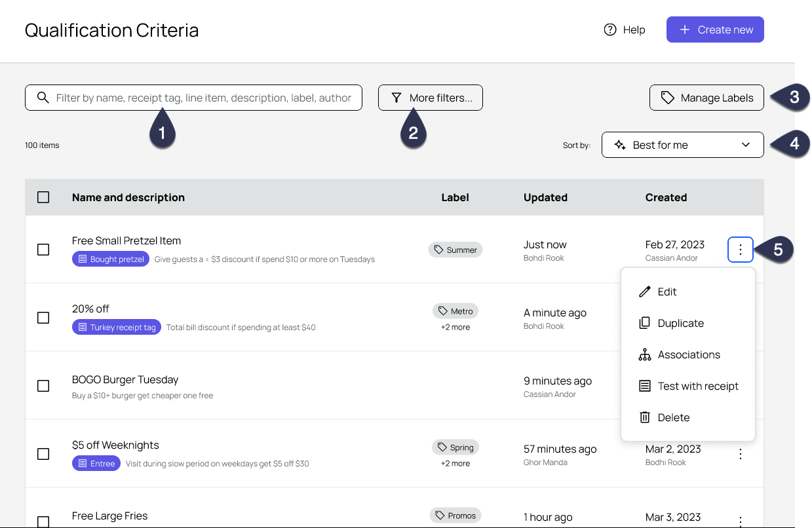Click the Create new button
The image size is (812, 528).
715,29
